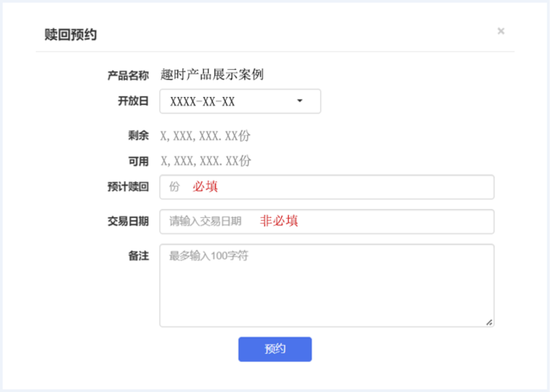The width and height of the screenshot is (550, 392).
Task: Close the 赎回预约 dialog with the X icon
Action: 501,31
